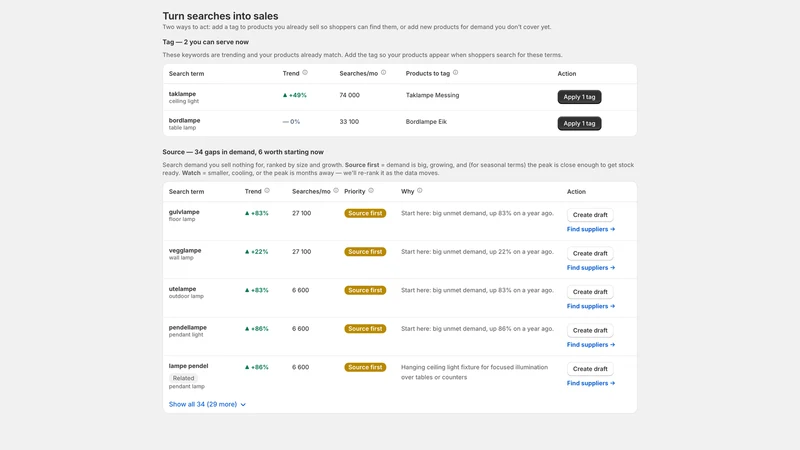Viewport: 800px width, 450px height.
Task: Find suppliers for pendellampe
Action: pyautogui.click(x=591, y=344)
